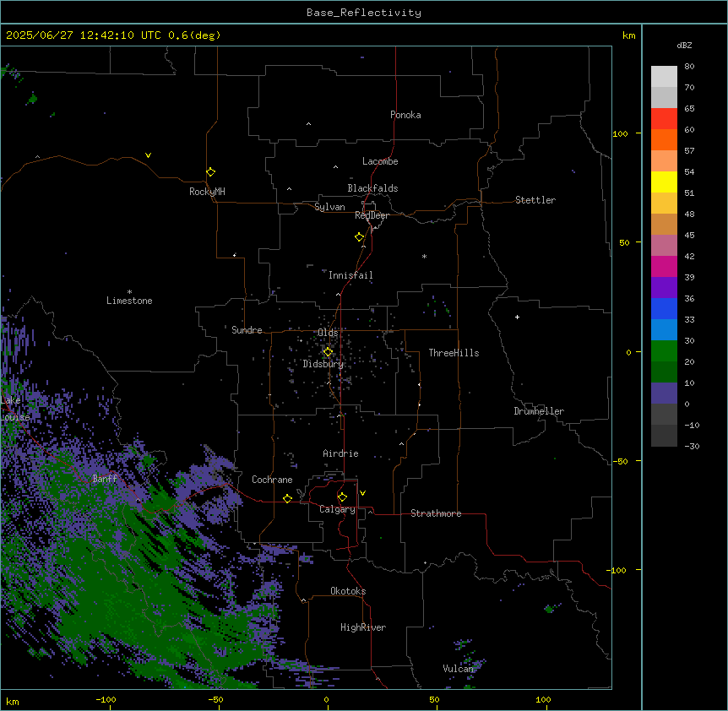This screenshot has height=711, width=728.
Task: Select the Drumheller label
Action: pos(539,411)
